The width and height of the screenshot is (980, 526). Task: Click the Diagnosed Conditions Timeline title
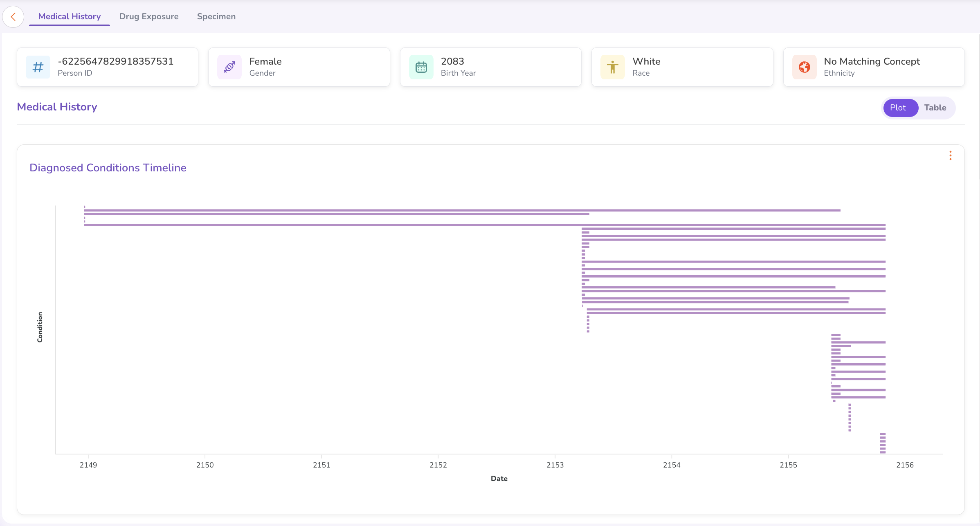pyautogui.click(x=108, y=168)
